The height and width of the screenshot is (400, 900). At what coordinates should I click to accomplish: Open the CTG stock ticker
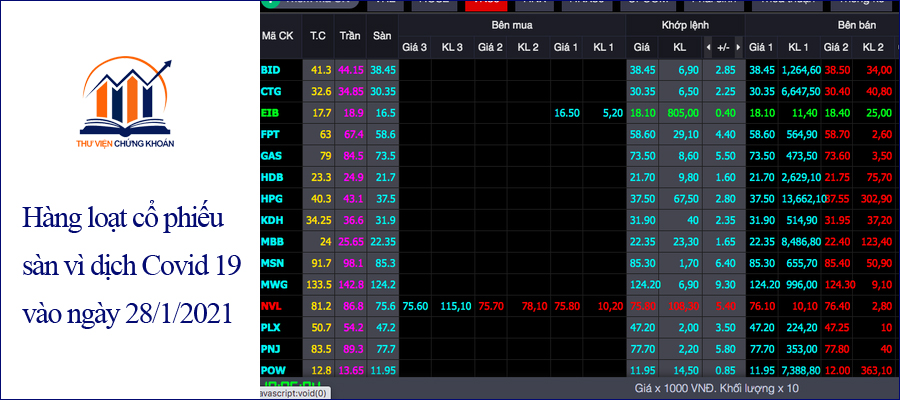click(x=271, y=91)
